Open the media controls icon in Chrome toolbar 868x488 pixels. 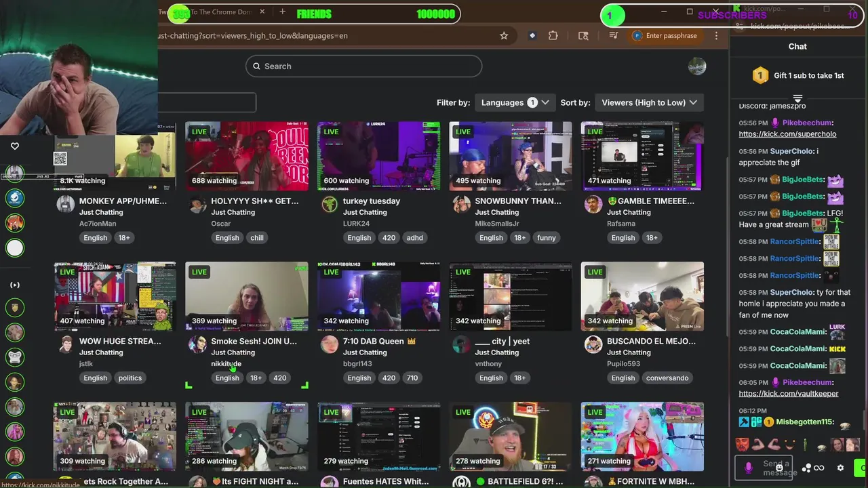click(x=614, y=36)
